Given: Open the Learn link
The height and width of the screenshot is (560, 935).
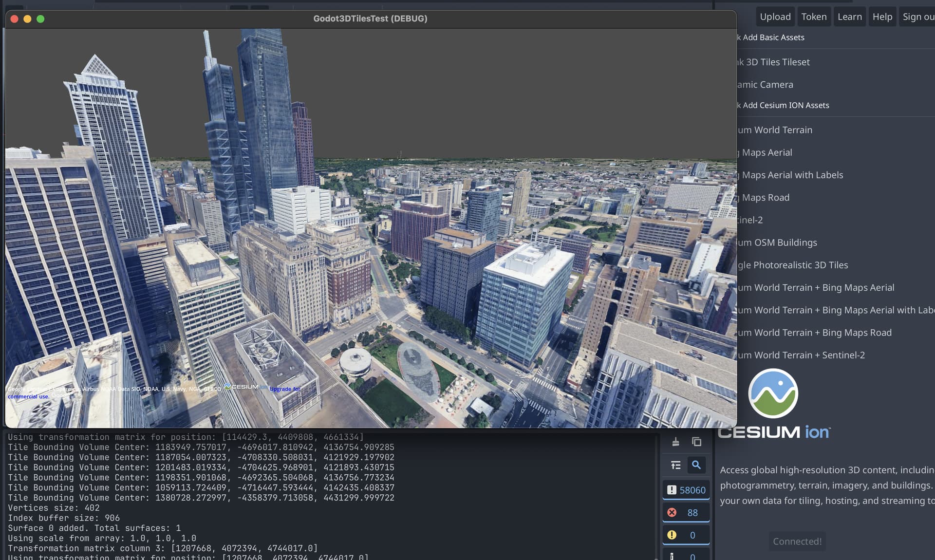Looking at the screenshot, I should 849,17.
